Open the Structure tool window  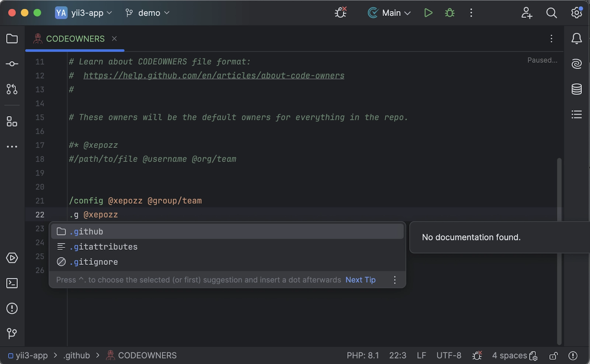pos(12,122)
